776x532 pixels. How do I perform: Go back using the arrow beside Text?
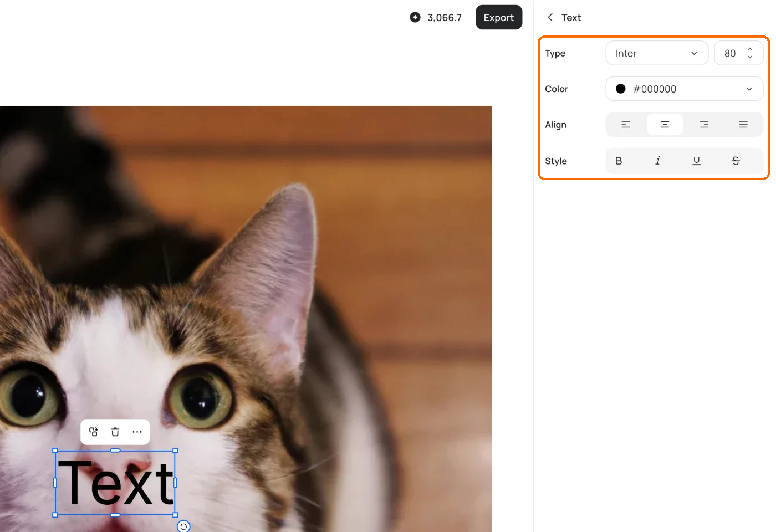click(x=550, y=17)
